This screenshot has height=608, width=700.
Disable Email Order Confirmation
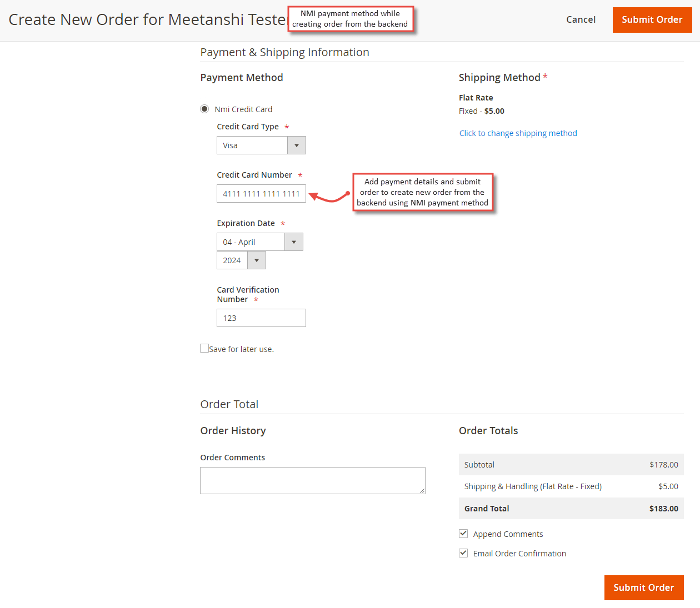[x=463, y=552]
